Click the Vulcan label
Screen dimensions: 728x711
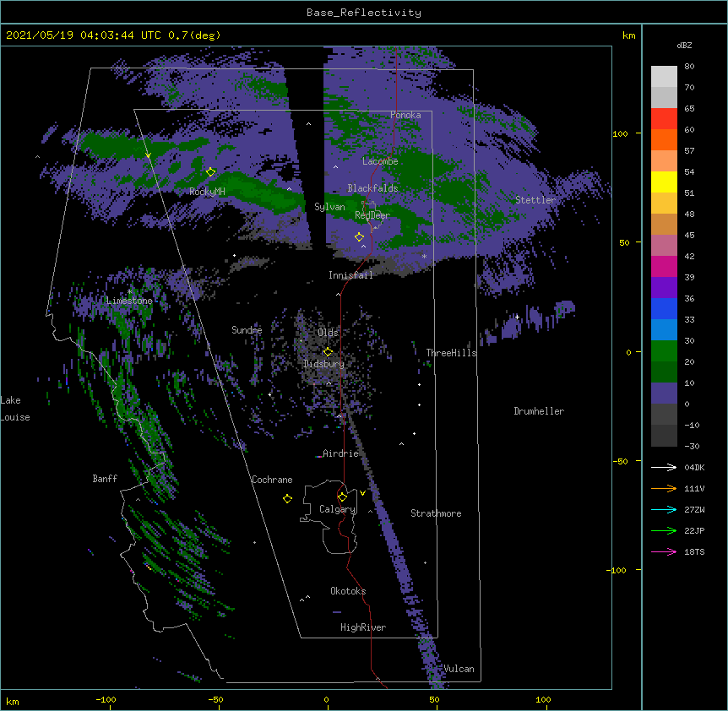coord(459,669)
